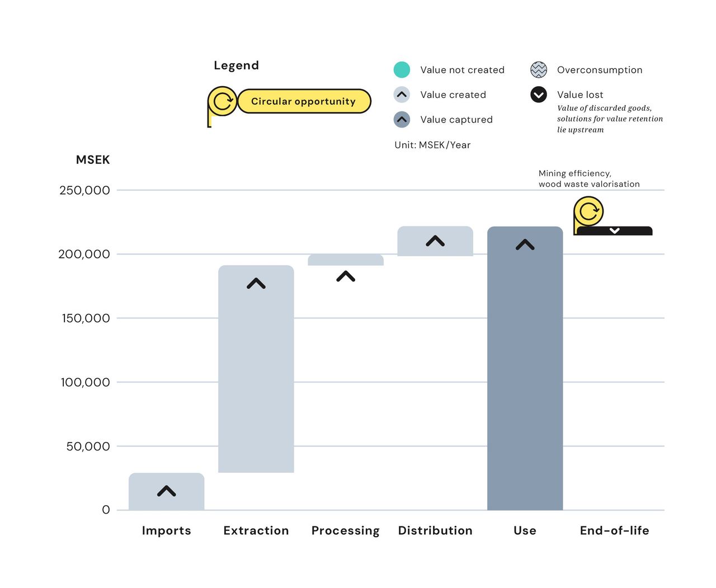Click the Value created legend chevron icon
Screen dimensions: 716x588
(x=402, y=95)
